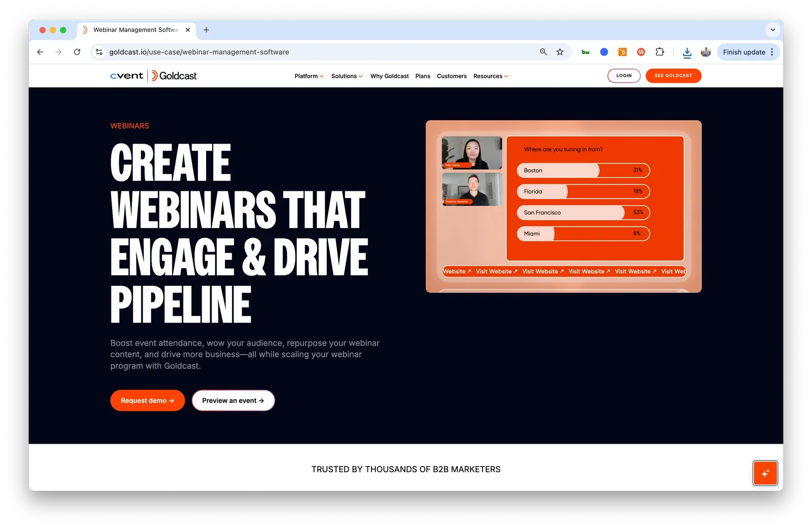Open the browser extensions puzzle icon

coord(659,52)
